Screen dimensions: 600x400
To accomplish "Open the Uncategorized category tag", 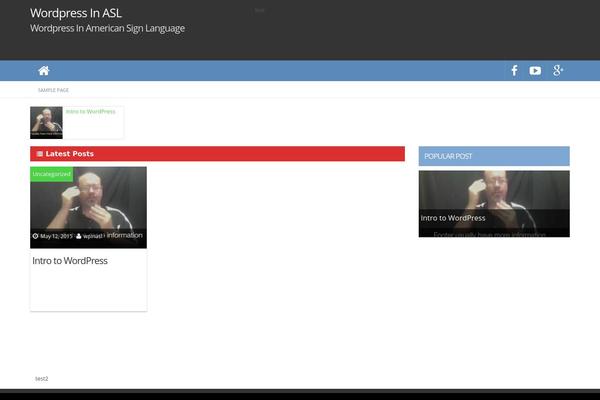I will tap(52, 174).
